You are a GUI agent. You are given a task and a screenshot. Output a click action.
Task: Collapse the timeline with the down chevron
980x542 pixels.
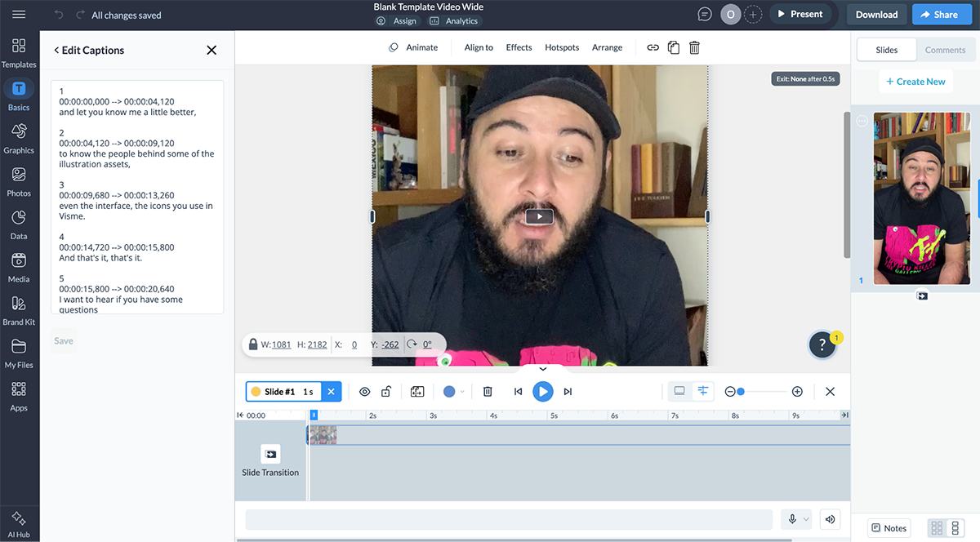542,368
